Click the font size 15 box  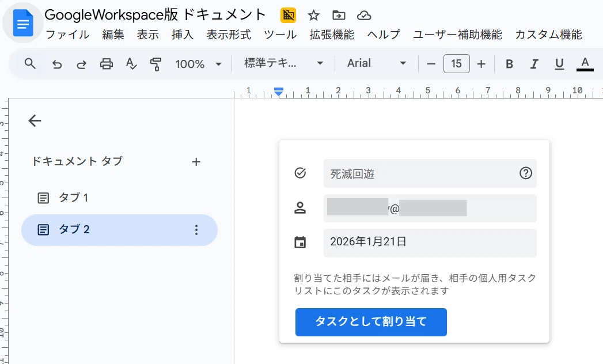click(456, 63)
